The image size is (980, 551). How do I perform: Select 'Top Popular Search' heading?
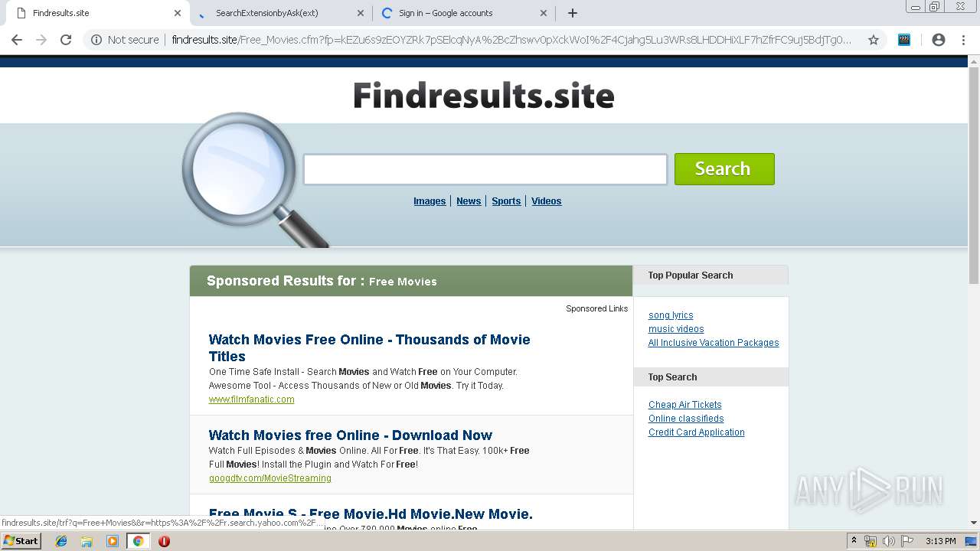click(x=691, y=275)
